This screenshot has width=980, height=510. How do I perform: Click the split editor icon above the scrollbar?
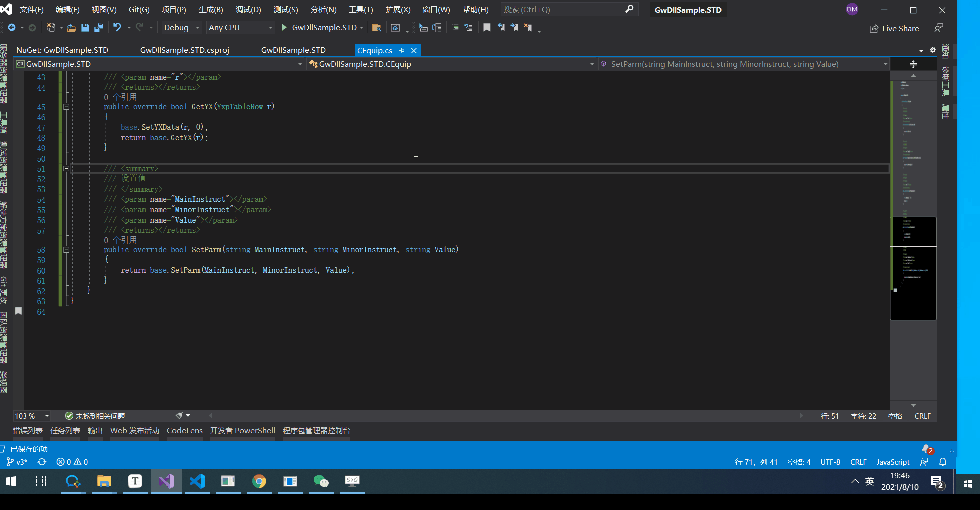coord(913,64)
